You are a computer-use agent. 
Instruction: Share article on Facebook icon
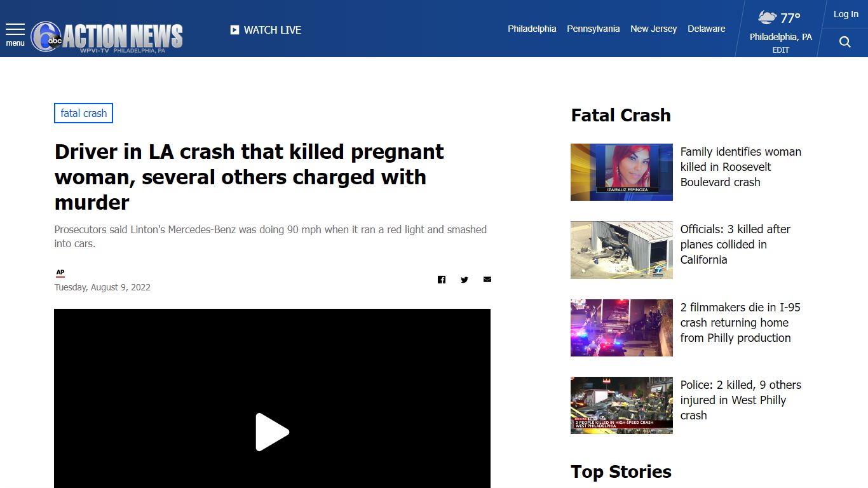coord(442,280)
